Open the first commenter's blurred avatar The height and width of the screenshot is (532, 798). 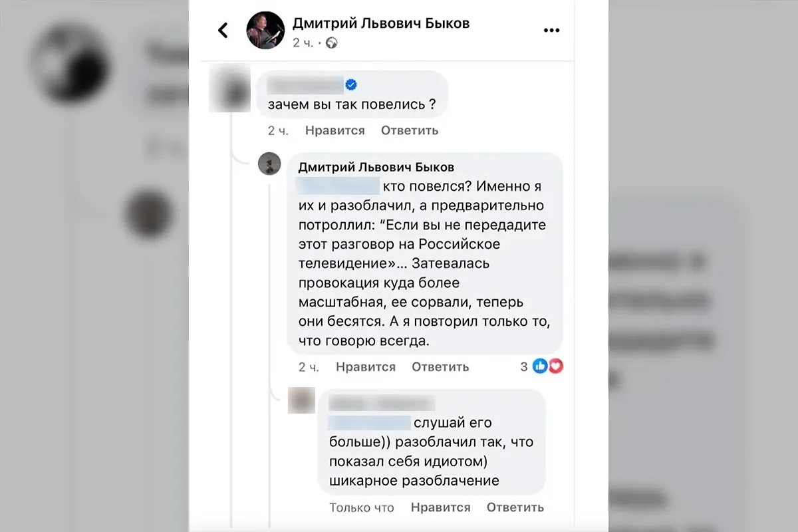[228, 88]
